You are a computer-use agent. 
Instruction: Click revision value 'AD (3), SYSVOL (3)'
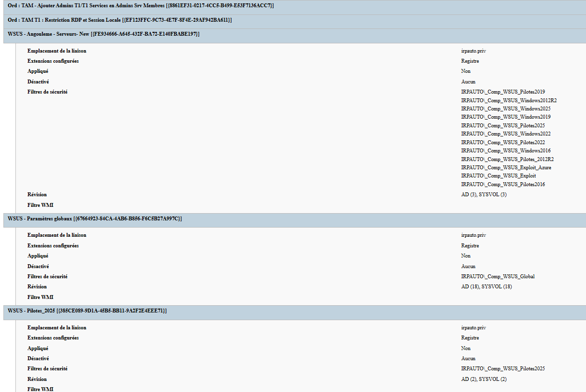pyautogui.click(x=484, y=194)
